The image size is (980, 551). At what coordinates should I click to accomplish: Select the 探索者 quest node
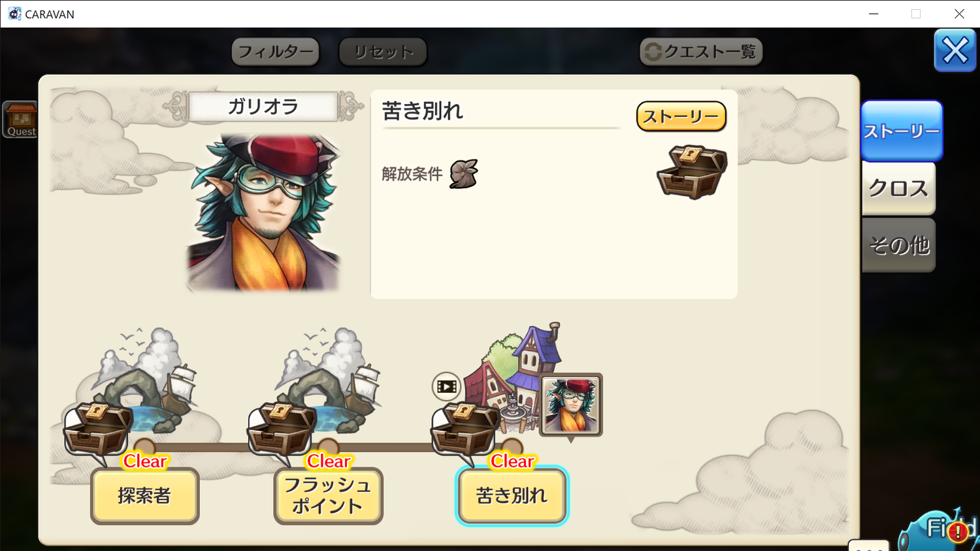(x=144, y=495)
